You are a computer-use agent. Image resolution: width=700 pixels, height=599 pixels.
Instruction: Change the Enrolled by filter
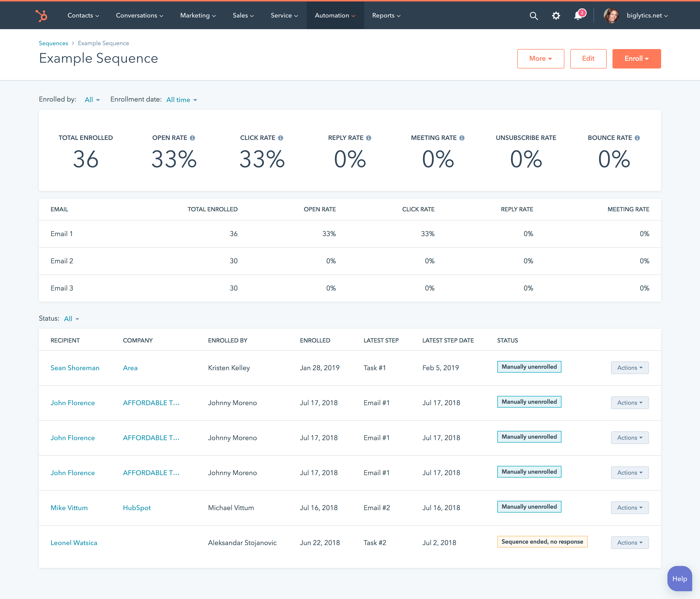[x=92, y=100]
